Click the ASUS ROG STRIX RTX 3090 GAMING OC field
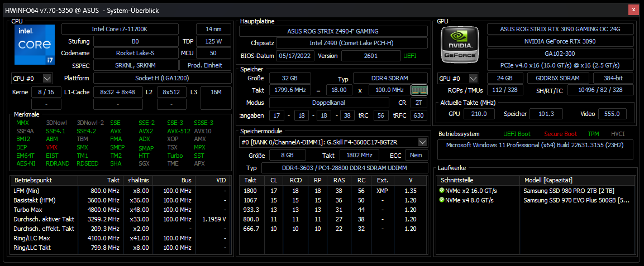Image resolution: width=644 pixels, height=266 pixels. [x=560, y=29]
